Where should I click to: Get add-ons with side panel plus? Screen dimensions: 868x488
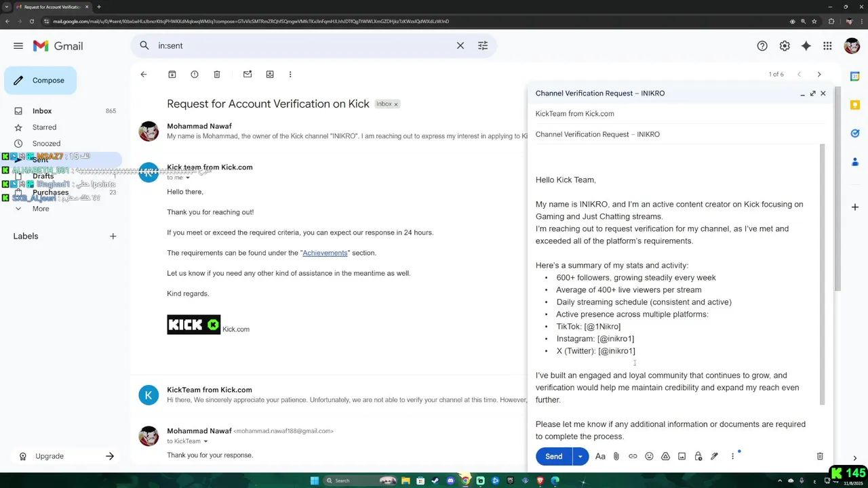pos(855,207)
